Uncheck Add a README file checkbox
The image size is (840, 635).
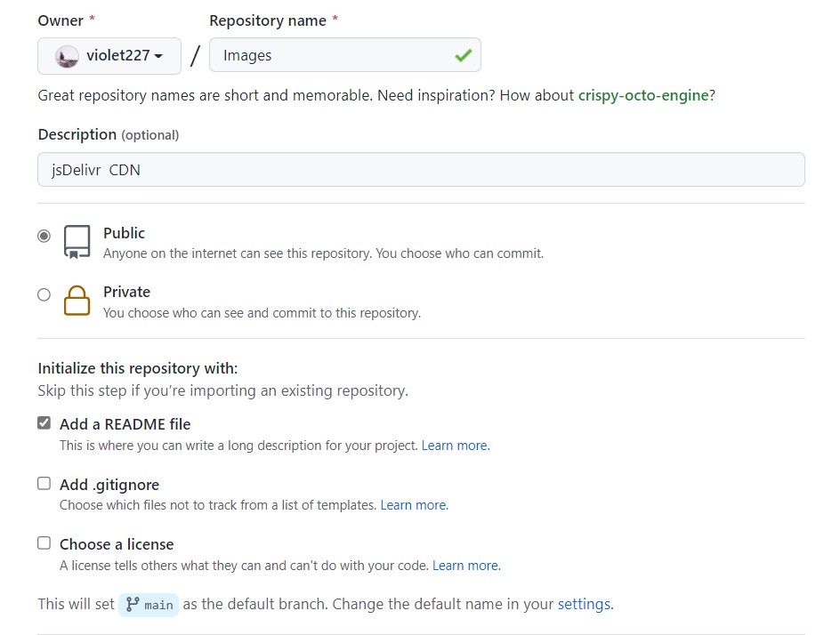coord(44,423)
